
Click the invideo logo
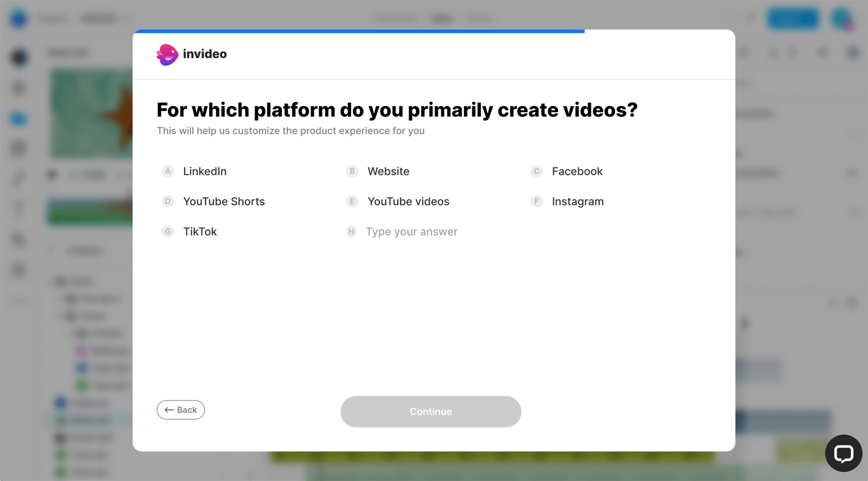click(192, 54)
